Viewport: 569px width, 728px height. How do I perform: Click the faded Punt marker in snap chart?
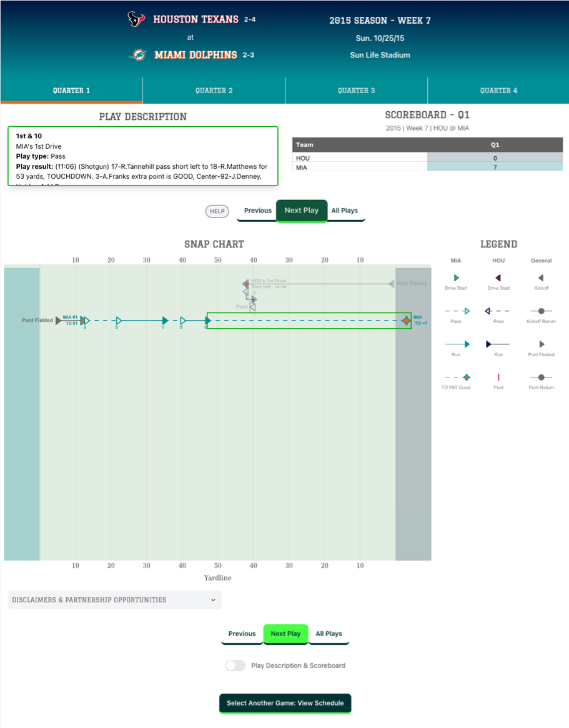(x=251, y=306)
